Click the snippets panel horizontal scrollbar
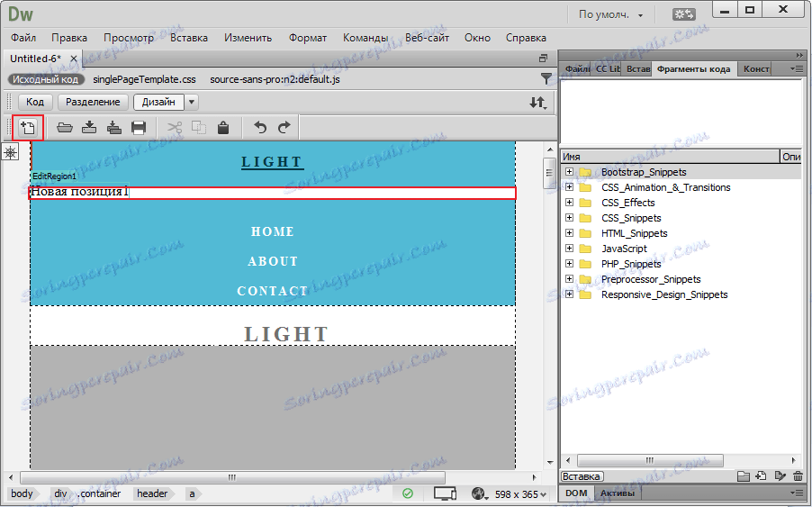 (650, 460)
